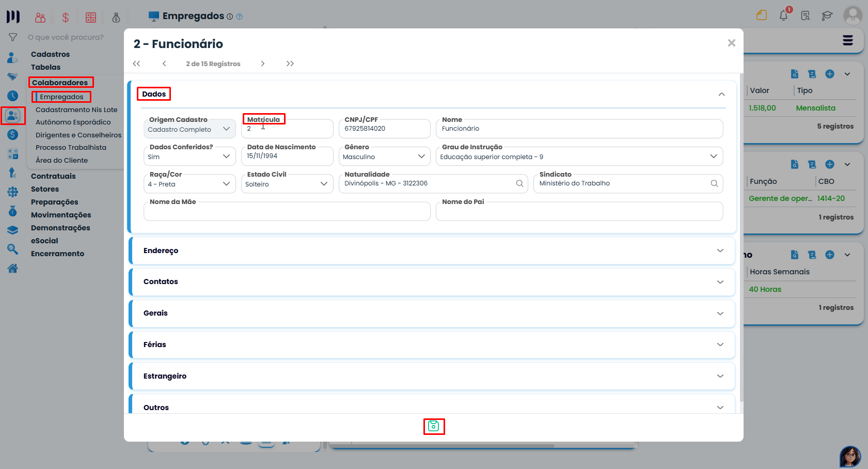Open the stacked layers sidebar icon

tap(12, 230)
